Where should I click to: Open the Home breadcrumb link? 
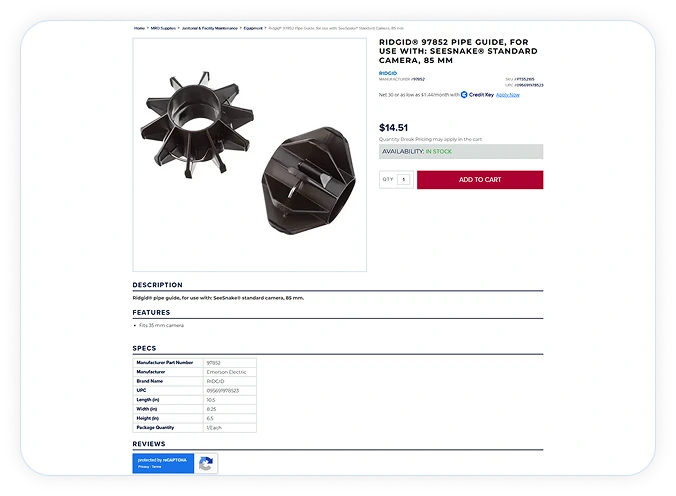click(139, 28)
